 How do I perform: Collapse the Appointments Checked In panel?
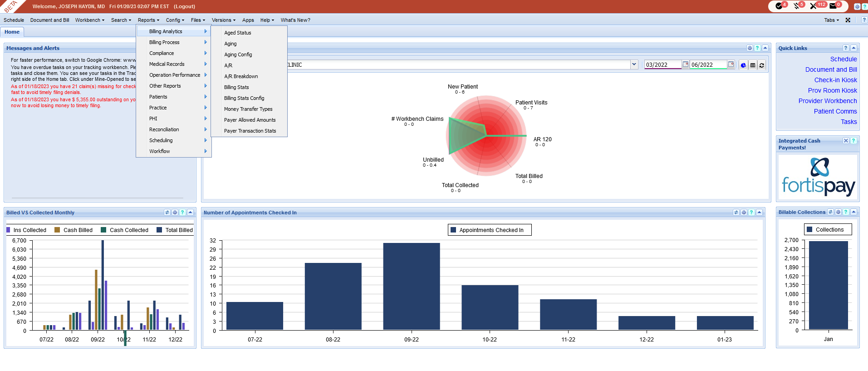point(759,213)
